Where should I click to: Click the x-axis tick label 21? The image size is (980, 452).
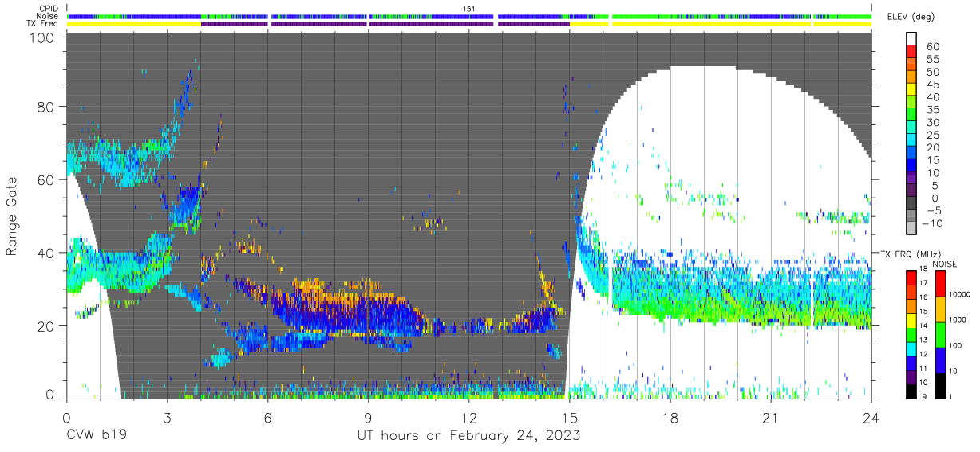tap(771, 417)
